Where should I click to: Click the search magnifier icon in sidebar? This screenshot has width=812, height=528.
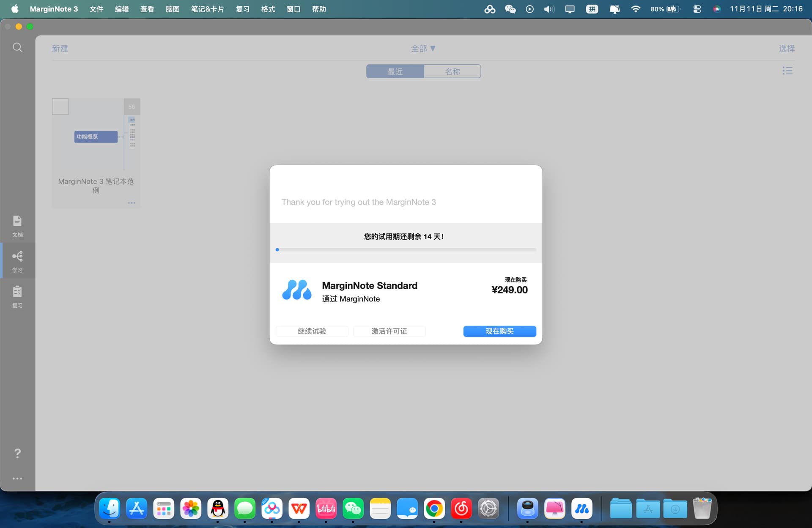click(x=17, y=47)
